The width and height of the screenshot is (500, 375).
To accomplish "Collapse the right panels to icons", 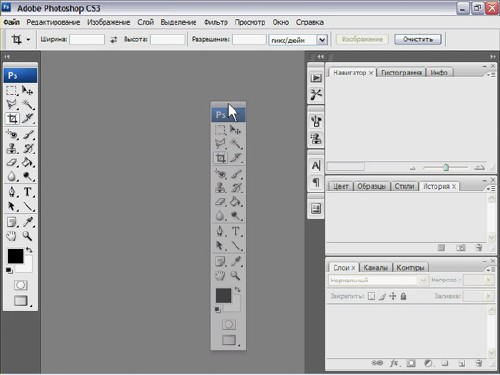I will pyautogui.click(x=493, y=57).
